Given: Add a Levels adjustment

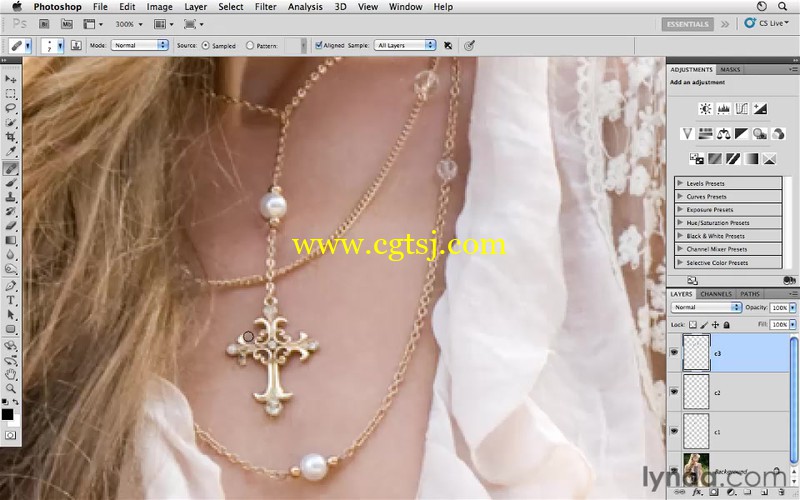Looking at the screenshot, I should [x=723, y=109].
